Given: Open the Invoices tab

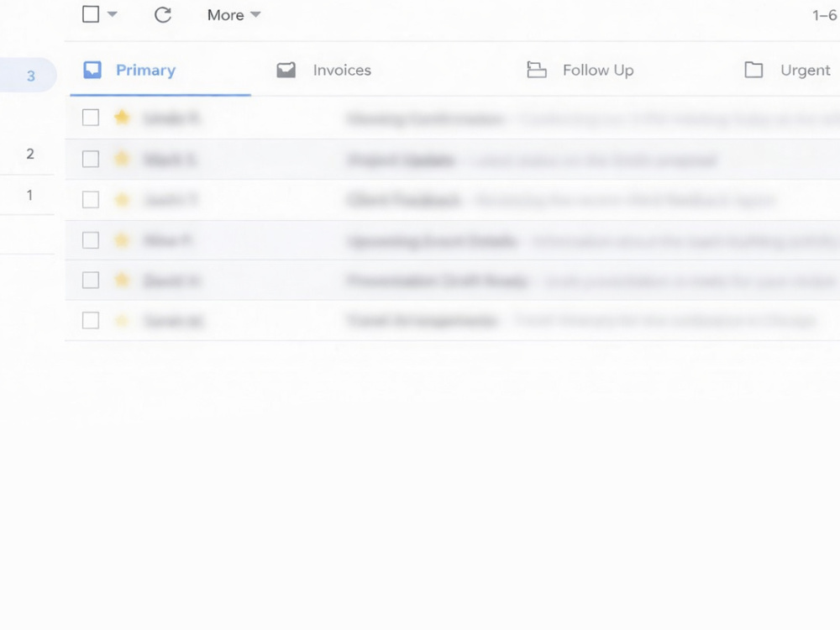Looking at the screenshot, I should click(323, 71).
